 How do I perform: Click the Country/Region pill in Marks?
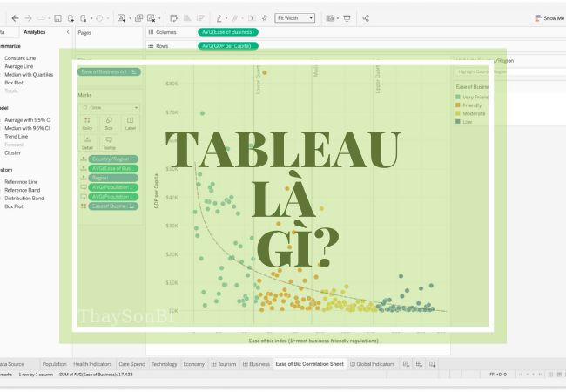click(x=113, y=159)
